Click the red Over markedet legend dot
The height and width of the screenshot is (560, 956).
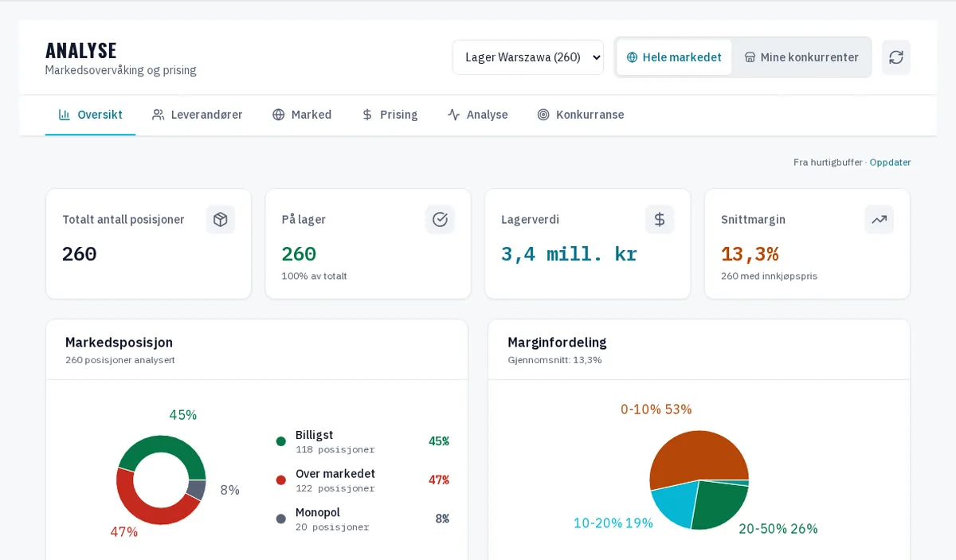coord(281,480)
